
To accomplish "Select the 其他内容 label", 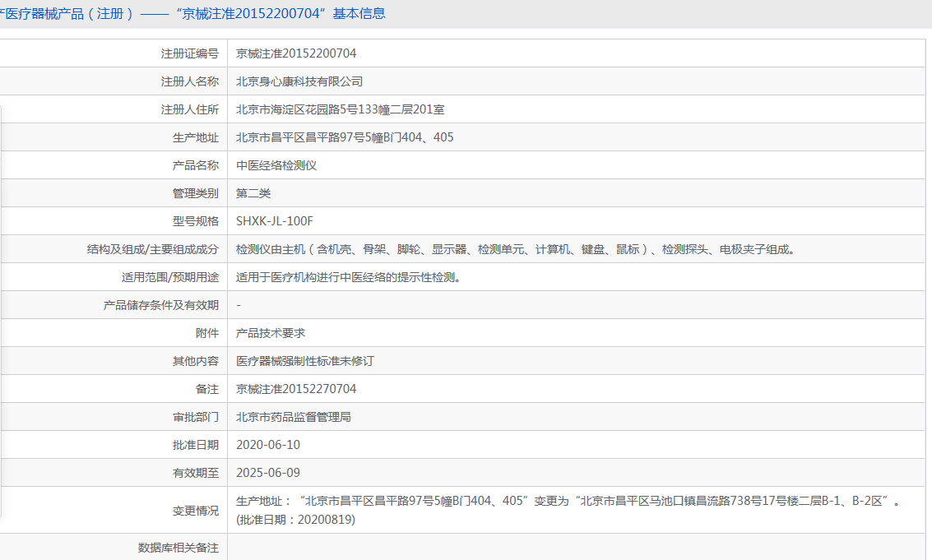I will coord(196,362).
